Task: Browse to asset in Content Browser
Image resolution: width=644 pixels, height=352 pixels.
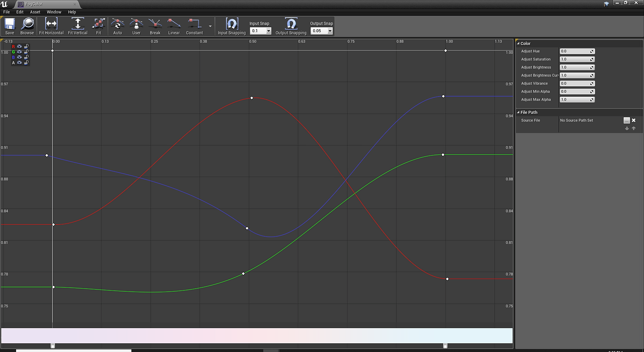Action: click(27, 27)
